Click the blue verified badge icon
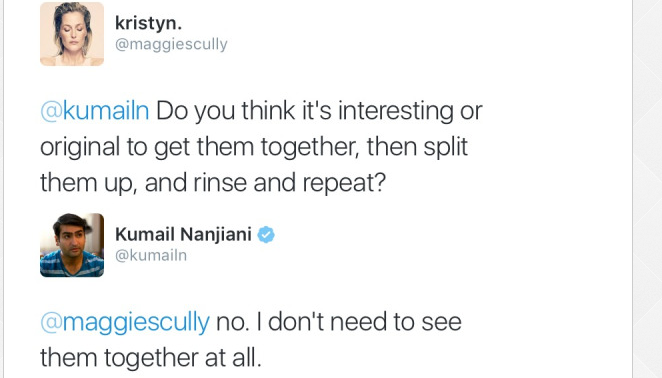Viewport: 662px width, 378px height. coord(266,234)
